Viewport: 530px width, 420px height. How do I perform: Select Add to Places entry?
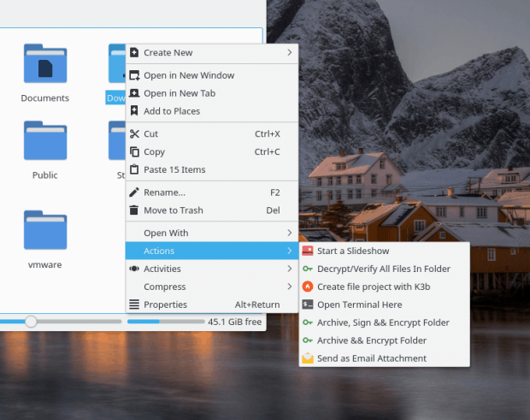tap(212, 111)
